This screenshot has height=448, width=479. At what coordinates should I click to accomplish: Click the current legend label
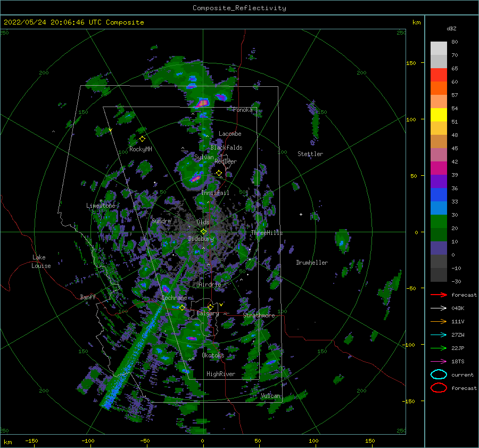[x=463, y=374]
